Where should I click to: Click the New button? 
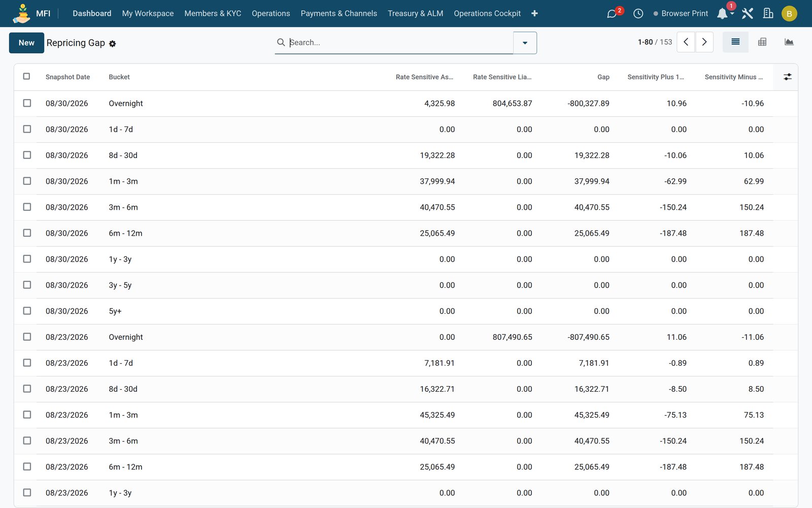coord(26,43)
